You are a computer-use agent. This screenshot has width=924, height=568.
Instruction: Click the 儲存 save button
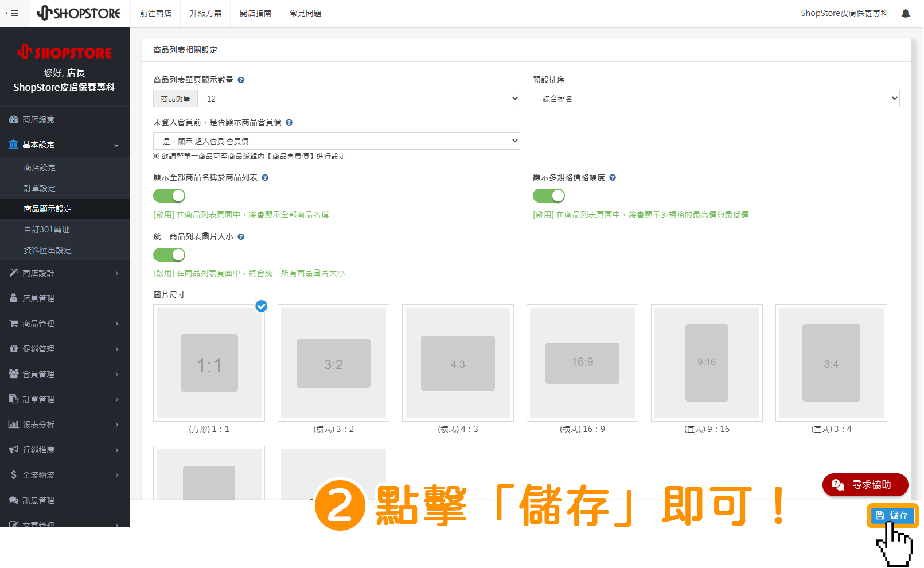892,515
